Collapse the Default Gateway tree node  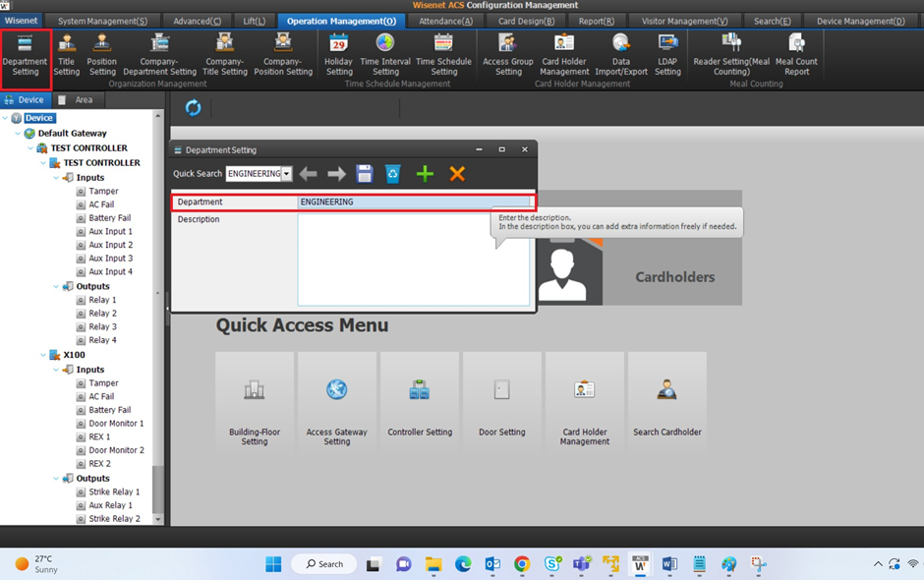point(19,134)
